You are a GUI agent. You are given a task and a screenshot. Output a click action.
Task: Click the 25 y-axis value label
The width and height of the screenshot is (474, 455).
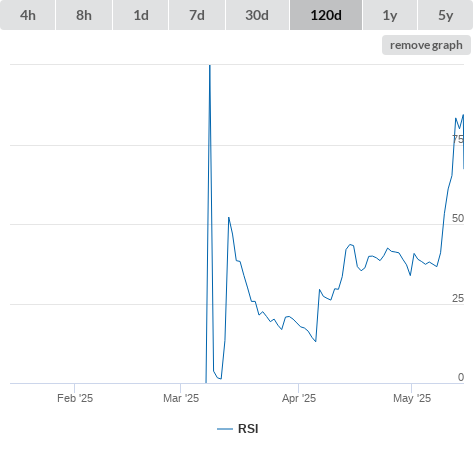coord(458,298)
